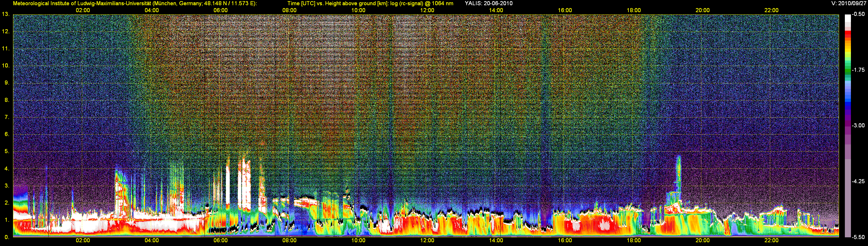Click the 18:00 label on the bottom axis
Screen dimensions: 868x246
coord(633,240)
